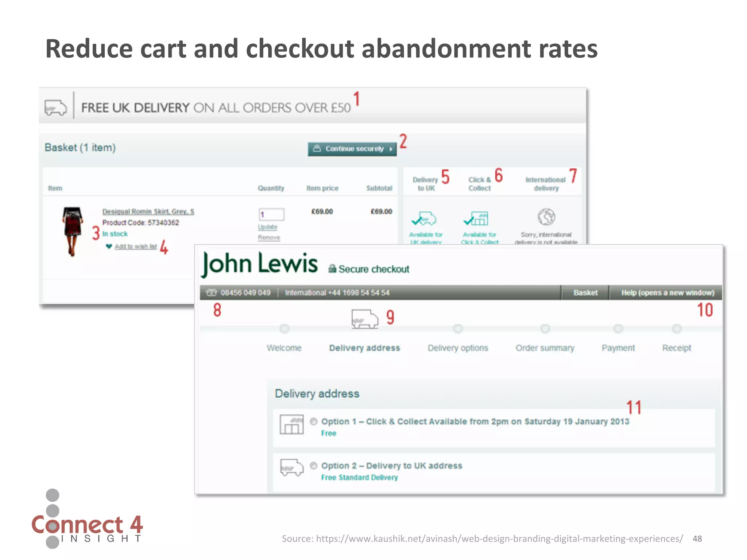Click the truck icon beside Option 2
The height and width of the screenshot is (560, 747).
[292, 467]
